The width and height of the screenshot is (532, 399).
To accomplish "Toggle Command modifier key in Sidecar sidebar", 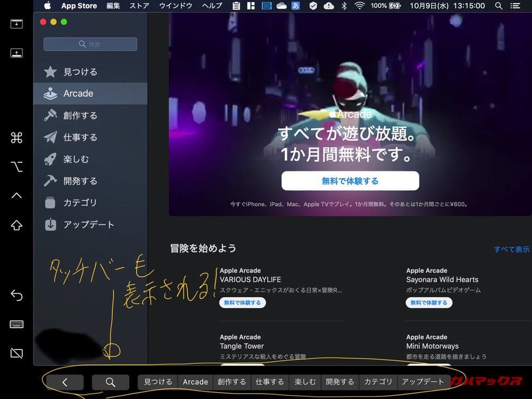I will pyautogui.click(x=16, y=138).
